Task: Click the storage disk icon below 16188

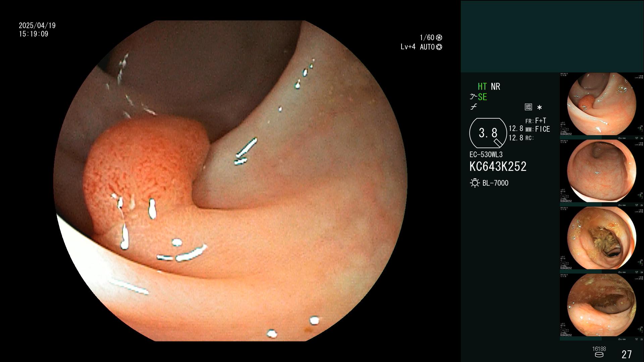Action: (x=599, y=355)
